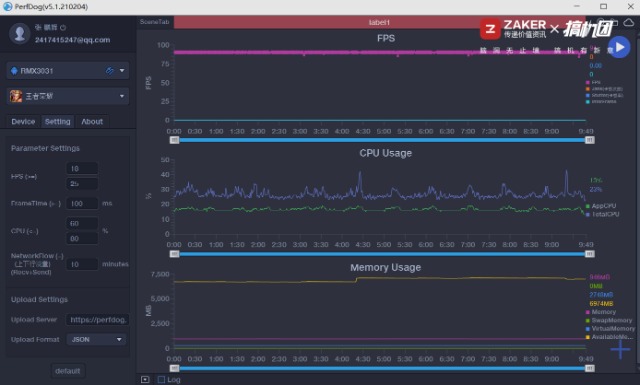
Task: Click the logout power icon beside the username
Action: click(63, 27)
